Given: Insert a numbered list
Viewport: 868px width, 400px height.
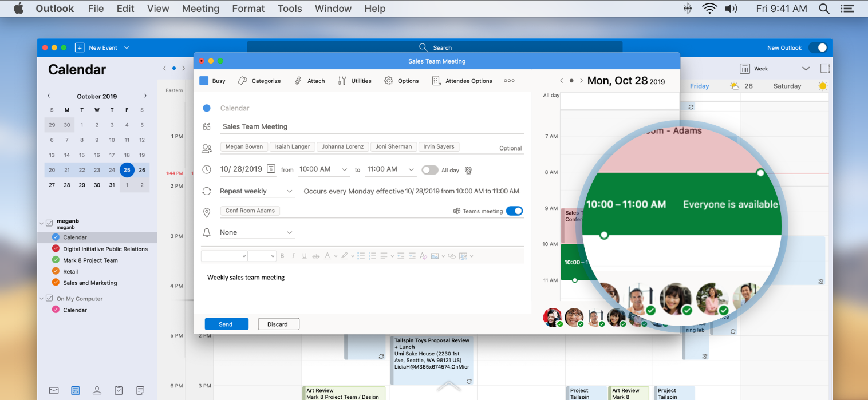Looking at the screenshot, I should point(373,256).
